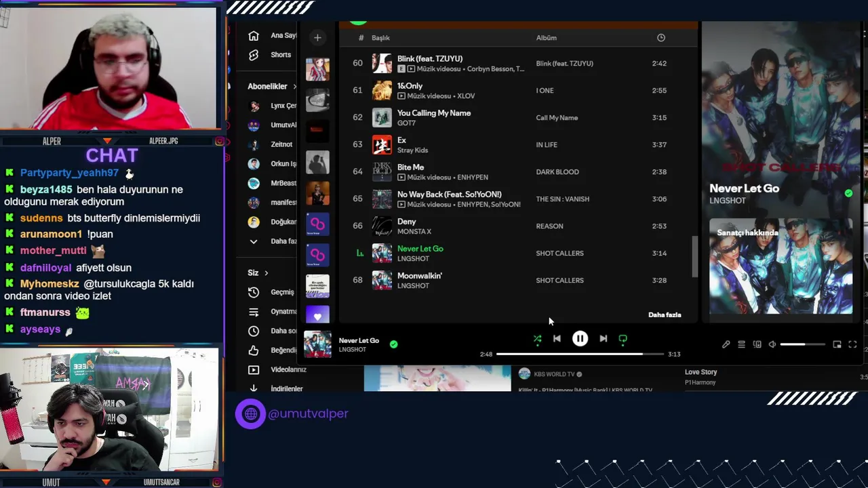Open connect to a device icon

(757, 344)
